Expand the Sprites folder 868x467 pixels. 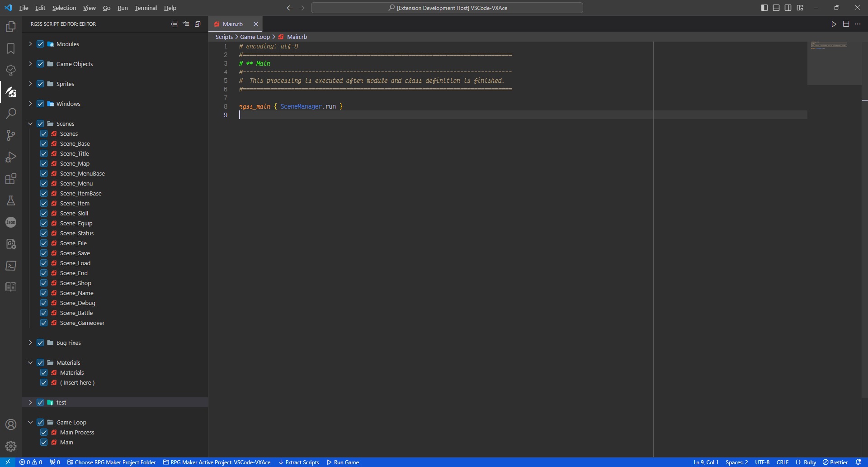[30, 84]
